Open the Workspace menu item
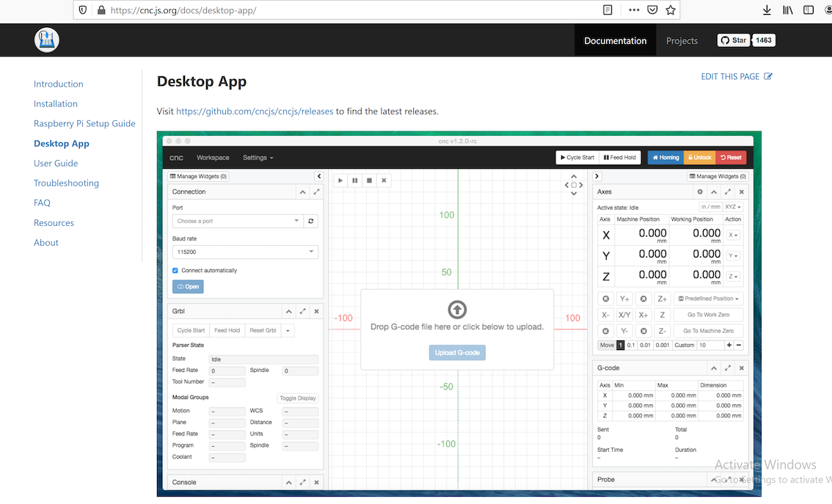The height and width of the screenshot is (504, 832). click(213, 158)
